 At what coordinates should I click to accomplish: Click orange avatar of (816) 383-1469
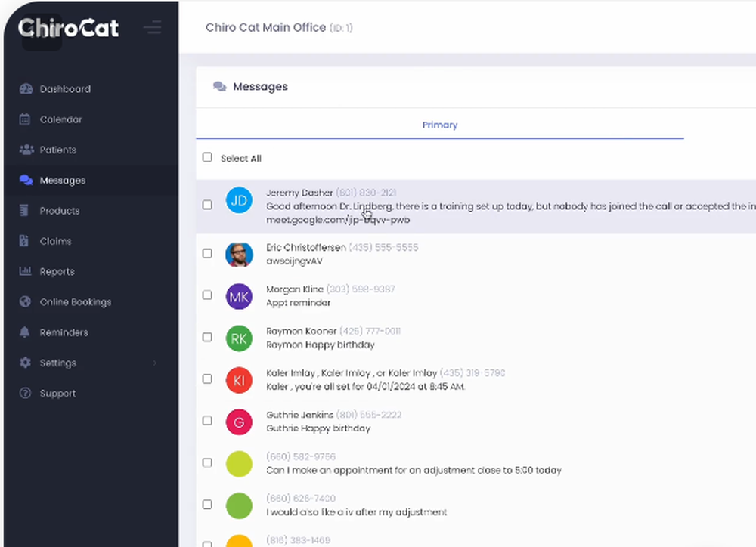(239, 541)
